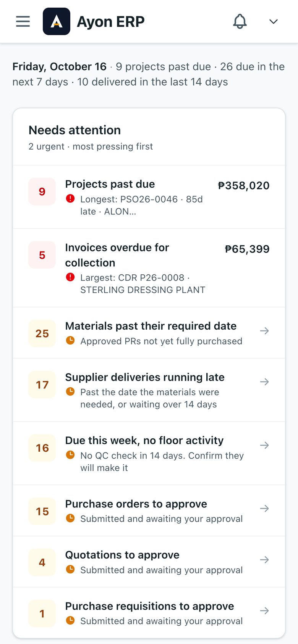The height and width of the screenshot is (644, 298).
Task: Click the clock icon under Purchase orders to approve
Action: click(x=70, y=518)
